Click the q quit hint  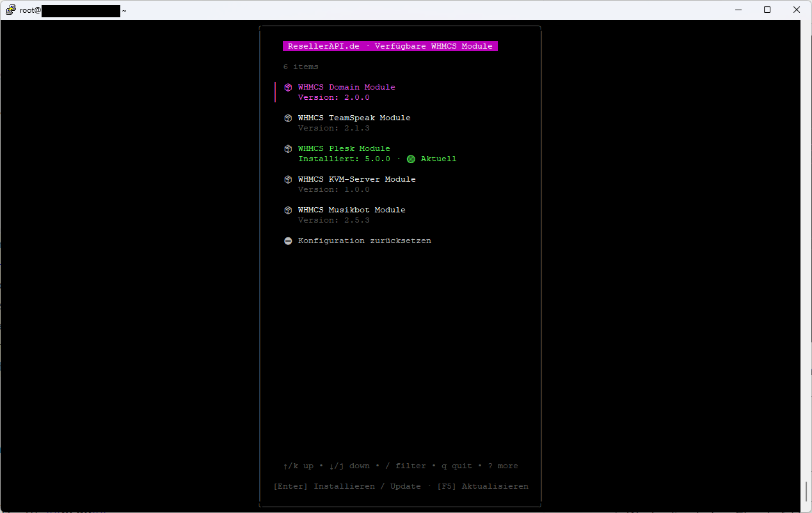click(454, 466)
